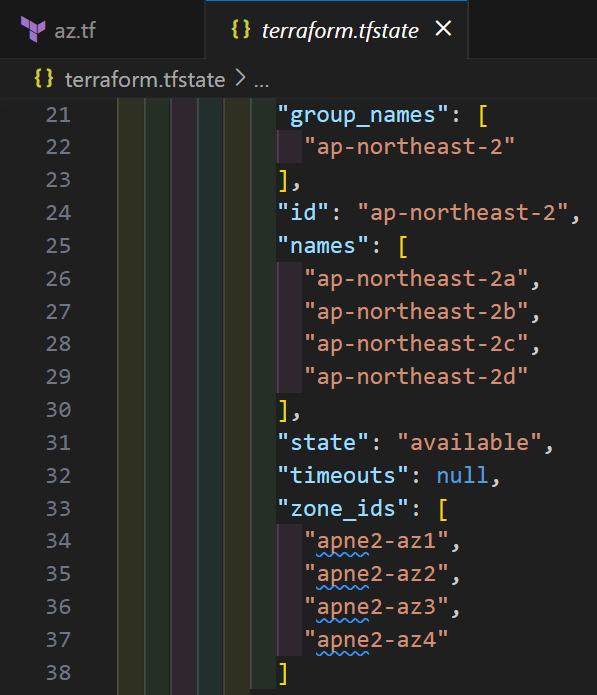Select the terraform.tfstate tab
The height and width of the screenshot is (695, 597).
click(x=336, y=30)
